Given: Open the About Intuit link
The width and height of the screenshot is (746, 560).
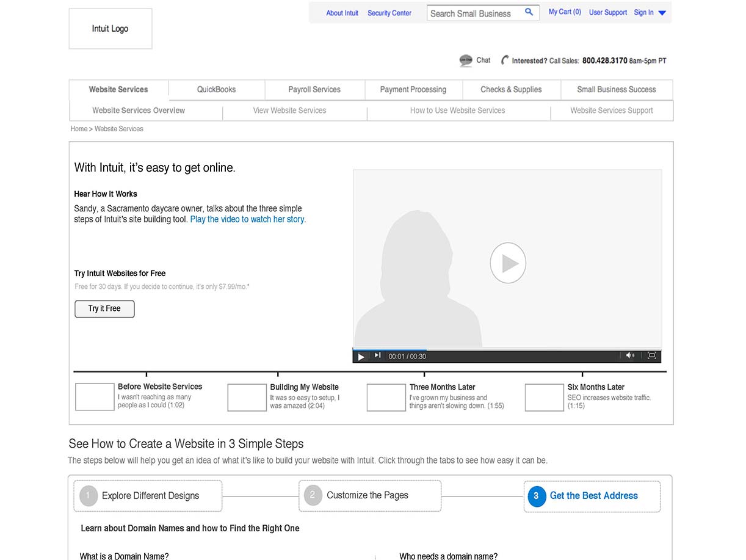Looking at the screenshot, I should (x=342, y=13).
